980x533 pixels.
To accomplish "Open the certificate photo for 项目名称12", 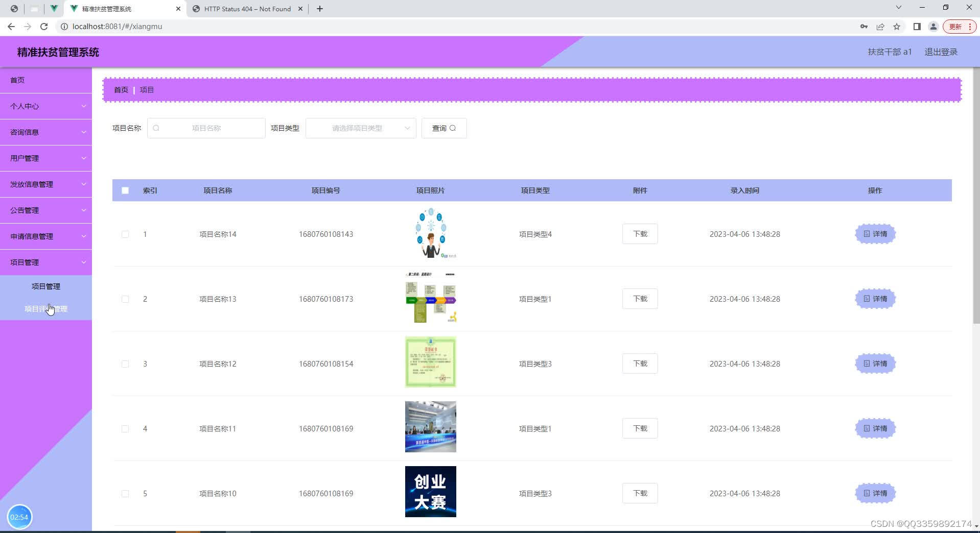I will pyautogui.click(x=431, y=362).
